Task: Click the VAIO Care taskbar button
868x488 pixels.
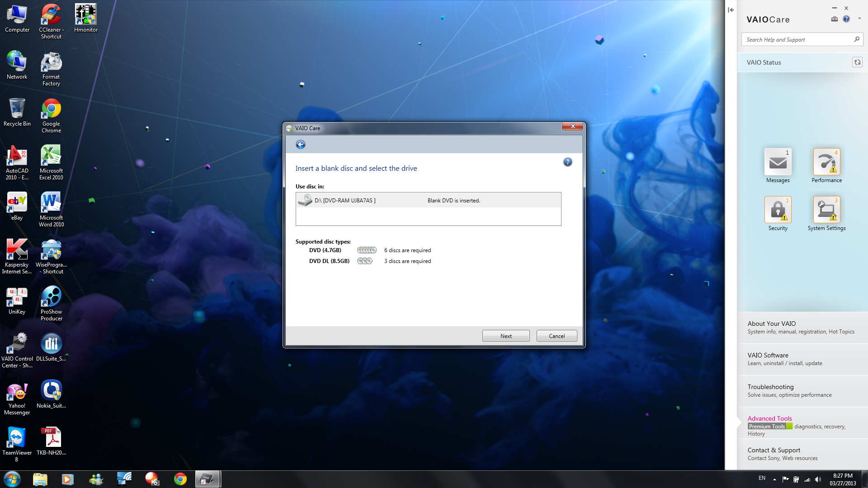Action: [208, 479]
